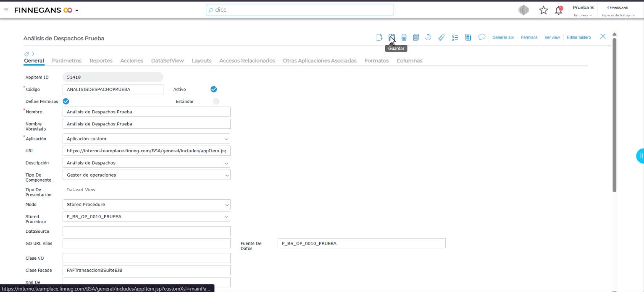Uncheck the Define Permisos checkbox

[x=66, y=101]
